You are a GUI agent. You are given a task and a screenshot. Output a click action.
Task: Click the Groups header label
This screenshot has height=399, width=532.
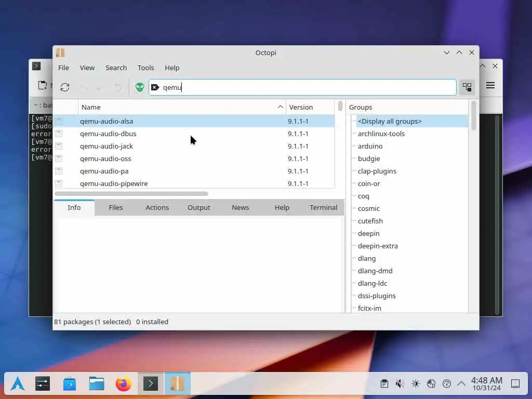(x=361, y=107)
